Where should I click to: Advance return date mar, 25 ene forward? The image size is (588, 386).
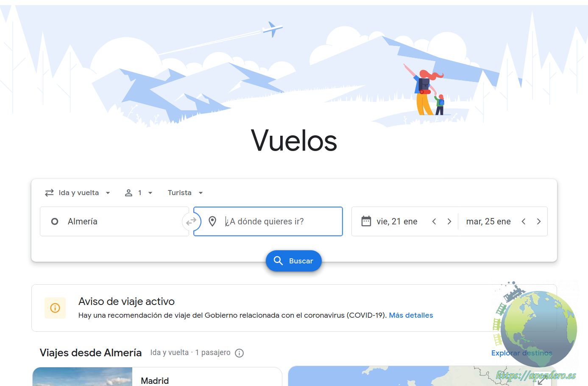539,221
